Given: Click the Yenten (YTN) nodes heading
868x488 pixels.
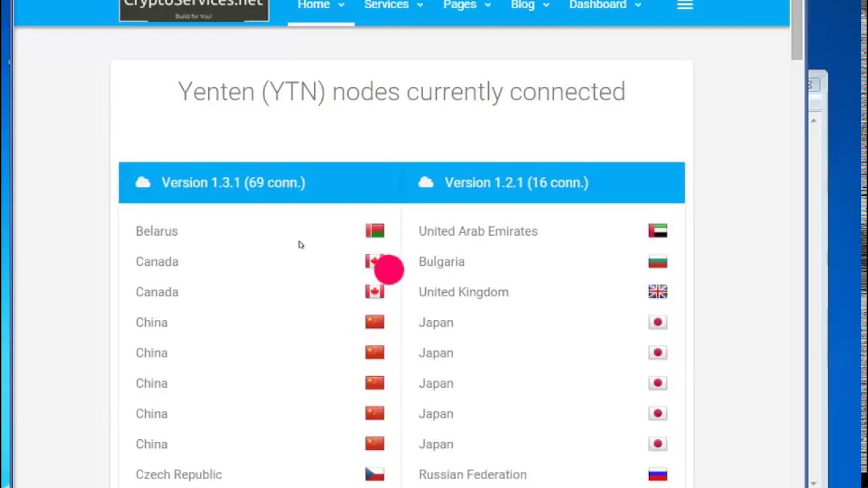Looking at the screenshot, I should pyautogui.click(x=401, y=91).
